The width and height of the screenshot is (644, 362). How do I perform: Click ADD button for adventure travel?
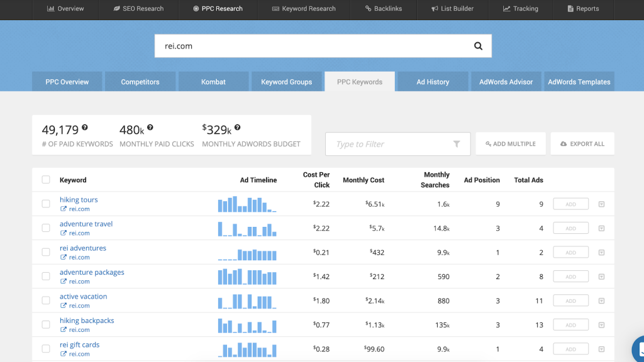pos(571,228)
